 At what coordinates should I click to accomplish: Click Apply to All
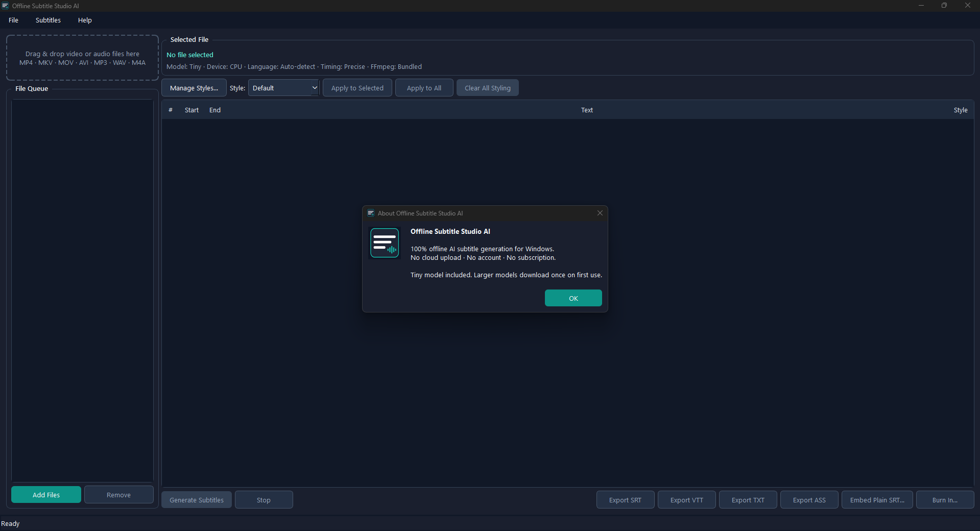(x=424, y=88)
